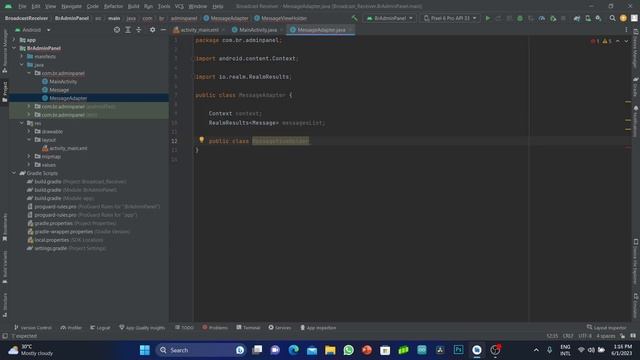
Task: Open the VCS menu
Action: coord(179,6)
